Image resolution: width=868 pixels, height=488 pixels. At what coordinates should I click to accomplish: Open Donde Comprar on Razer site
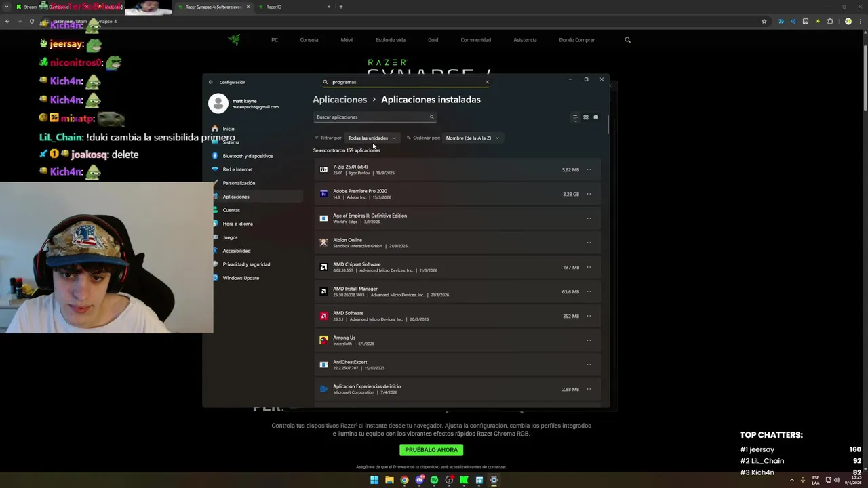(577, 40)
